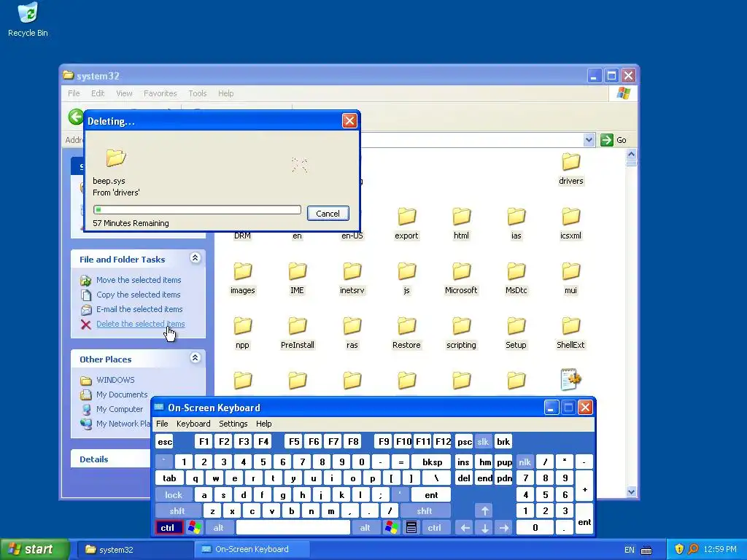The height and width of the screenshot is (560, 747).
Task: Click the esc key
Action: point(165,441)
